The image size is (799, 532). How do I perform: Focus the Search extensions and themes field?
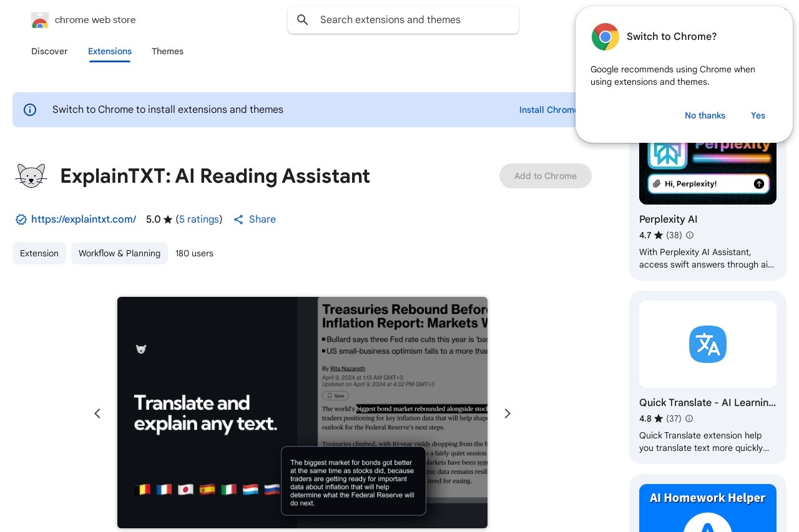tap(403, 20)
